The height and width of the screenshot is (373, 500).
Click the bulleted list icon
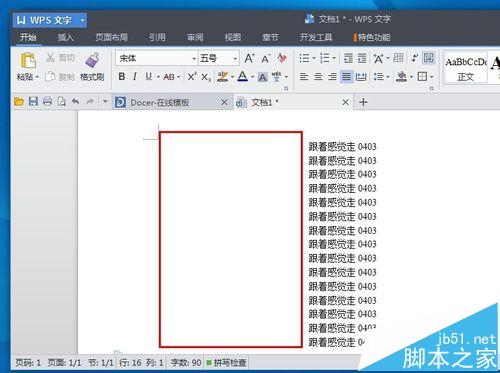point(304,58)
